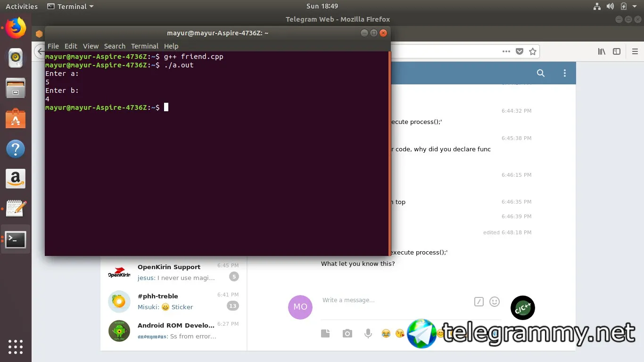Toggle the Firefox sidebar icon

616,51
